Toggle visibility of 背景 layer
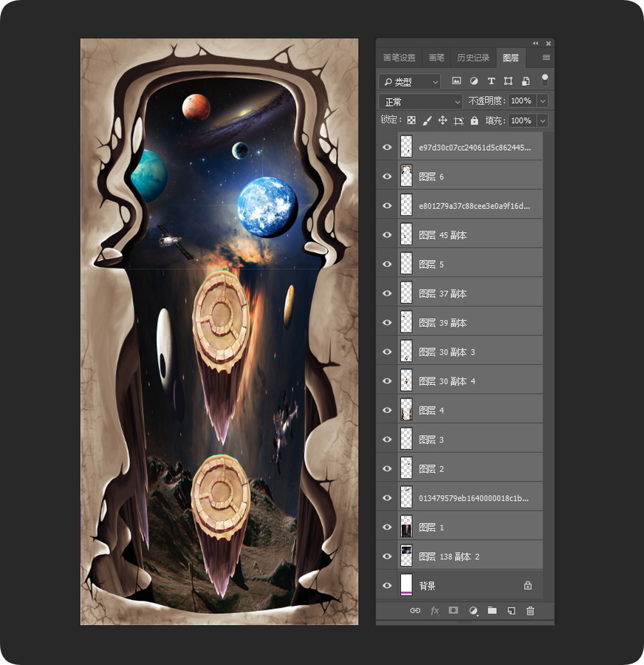The height and width of the screenshot is (665, 644). [387, 585]
